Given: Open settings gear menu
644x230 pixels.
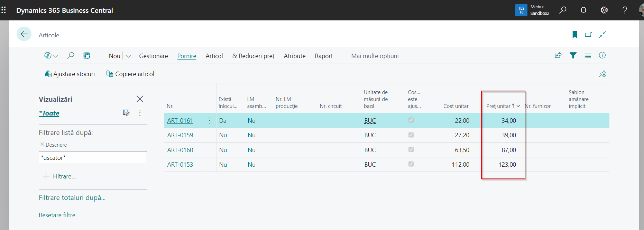Looking at the screenshot, I should (x=604, y=10).
